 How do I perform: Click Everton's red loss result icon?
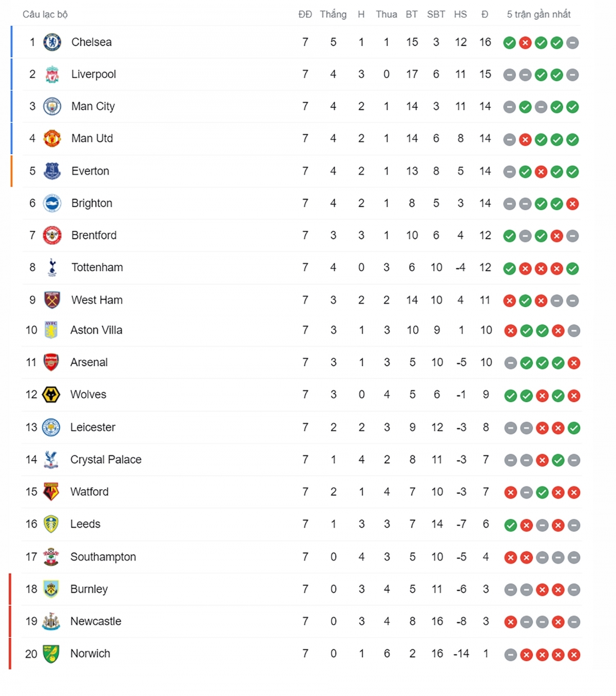click(x=541, y=172)
